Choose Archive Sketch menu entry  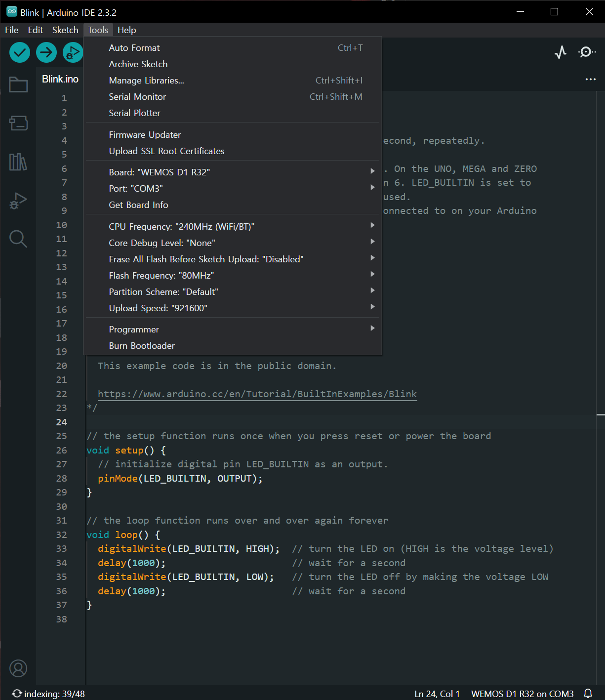click(x=233, y=64)
